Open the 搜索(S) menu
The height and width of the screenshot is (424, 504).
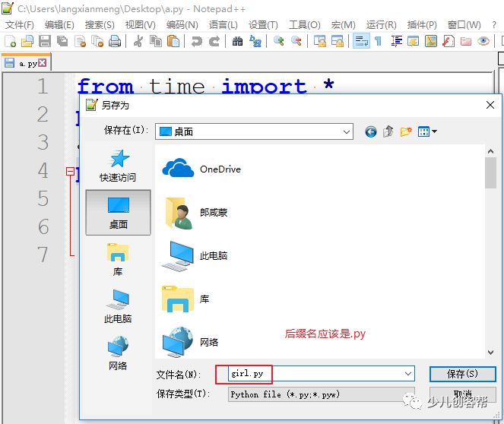[x=100, y=25]
